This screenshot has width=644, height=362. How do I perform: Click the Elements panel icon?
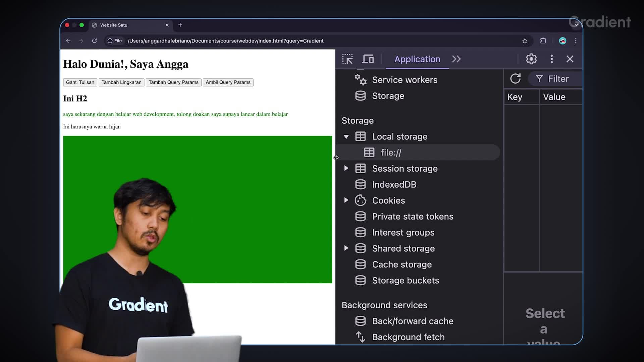point(348,59)
